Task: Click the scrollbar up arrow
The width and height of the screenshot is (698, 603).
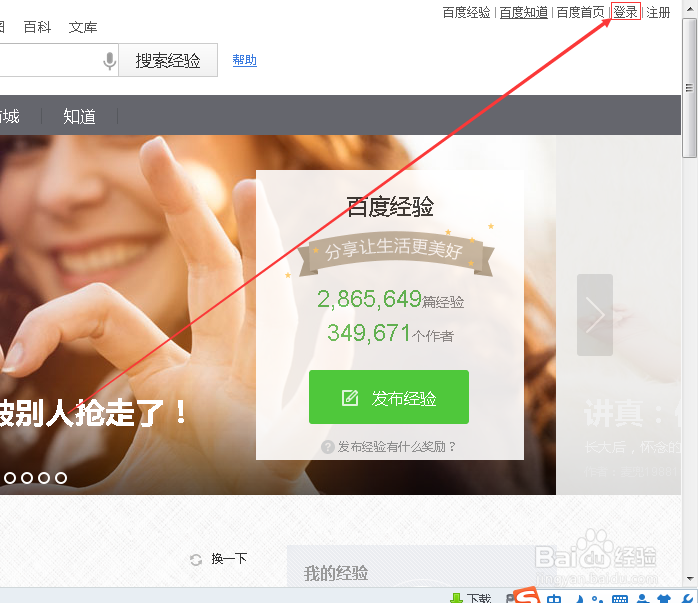Action: coord(690,8)
